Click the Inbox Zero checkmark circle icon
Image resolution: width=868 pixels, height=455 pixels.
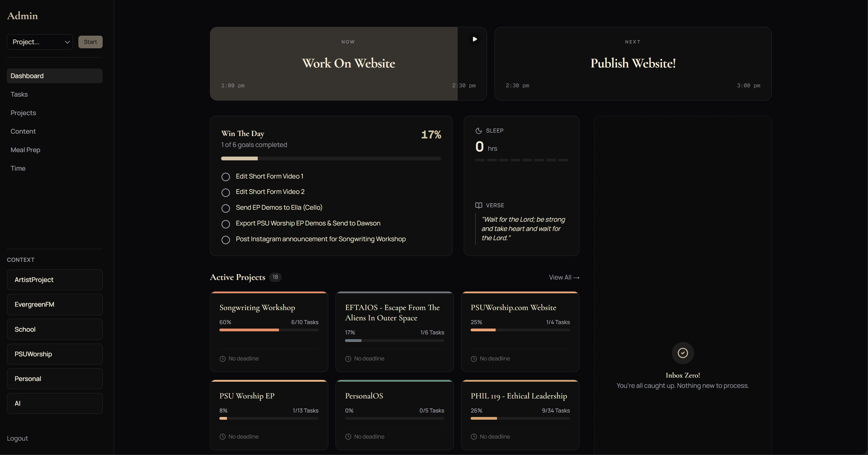click(x=682, y=353)
